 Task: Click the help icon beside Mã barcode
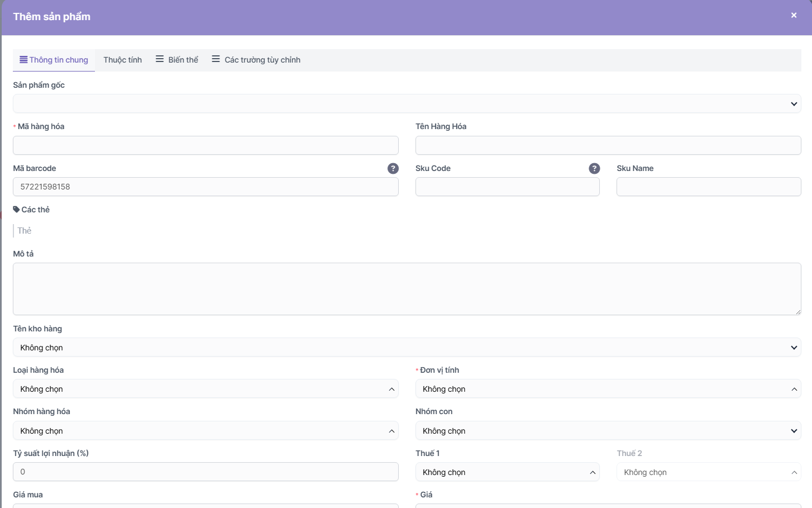(x=393, y=168)
